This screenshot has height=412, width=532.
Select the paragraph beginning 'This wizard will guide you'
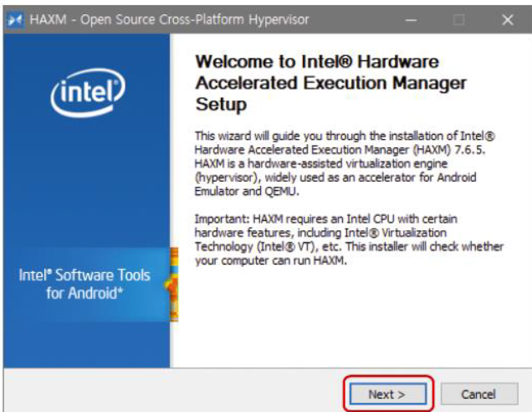[345, 163]
